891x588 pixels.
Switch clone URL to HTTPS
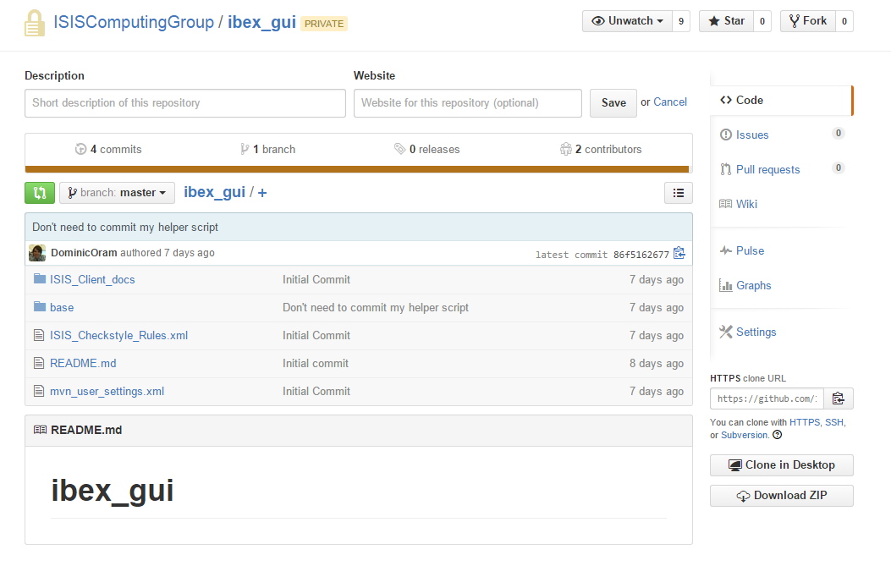[x=805, y=422]
